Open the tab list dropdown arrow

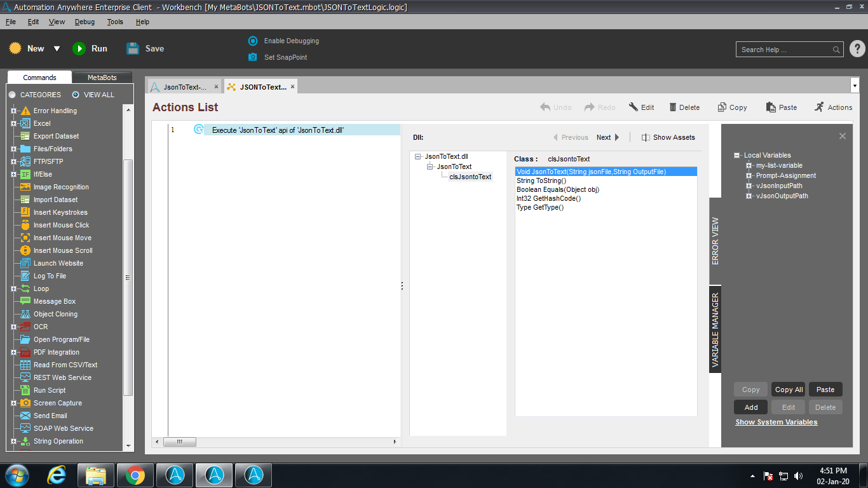pos(854,85)
